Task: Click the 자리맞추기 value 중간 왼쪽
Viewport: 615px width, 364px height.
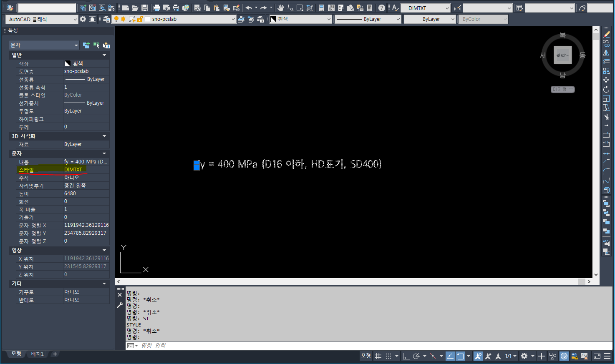Action: tap(86, 186)
